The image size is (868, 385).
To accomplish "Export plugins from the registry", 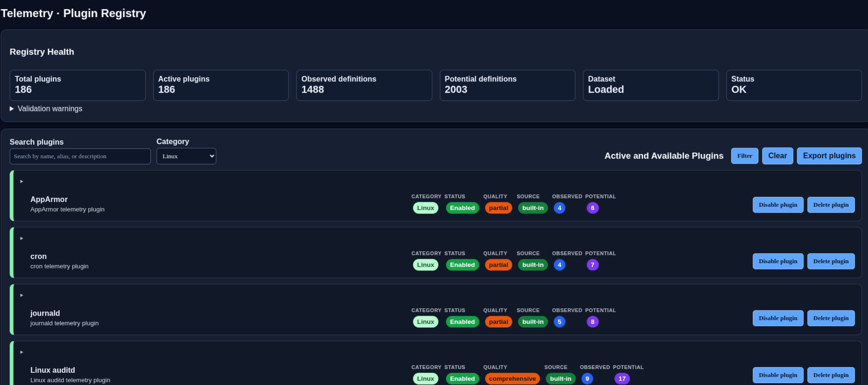I will click(x=829, y=156).
